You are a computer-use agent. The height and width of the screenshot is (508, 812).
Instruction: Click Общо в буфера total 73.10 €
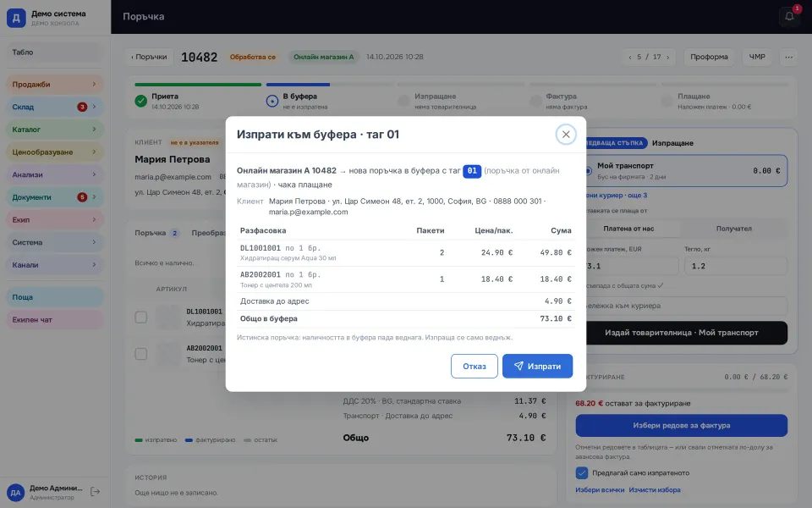tap(556, 319)
